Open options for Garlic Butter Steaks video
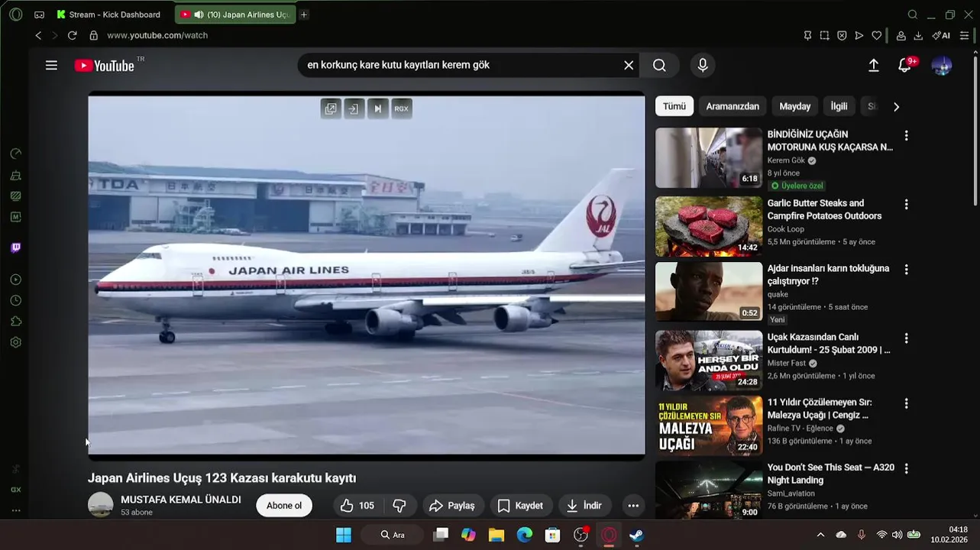 (x=907, y=205)
